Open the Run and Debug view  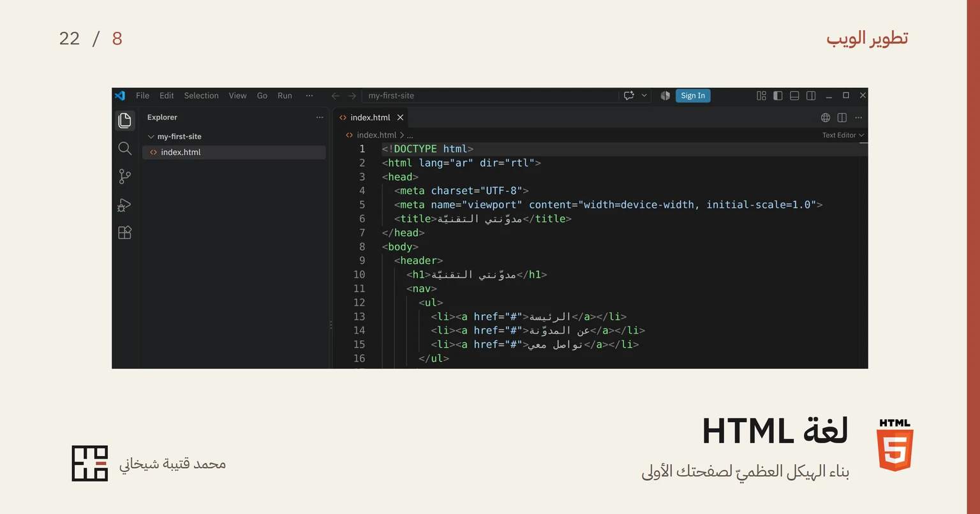124,205
